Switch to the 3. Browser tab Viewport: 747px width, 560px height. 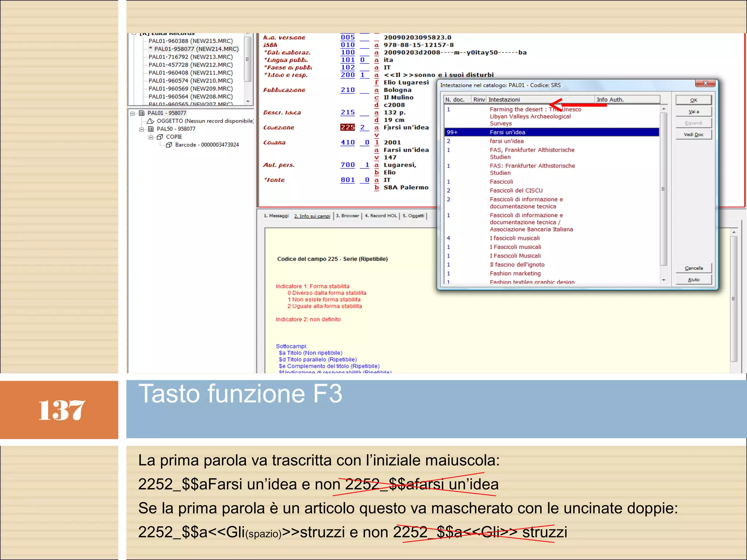(347, 216)
